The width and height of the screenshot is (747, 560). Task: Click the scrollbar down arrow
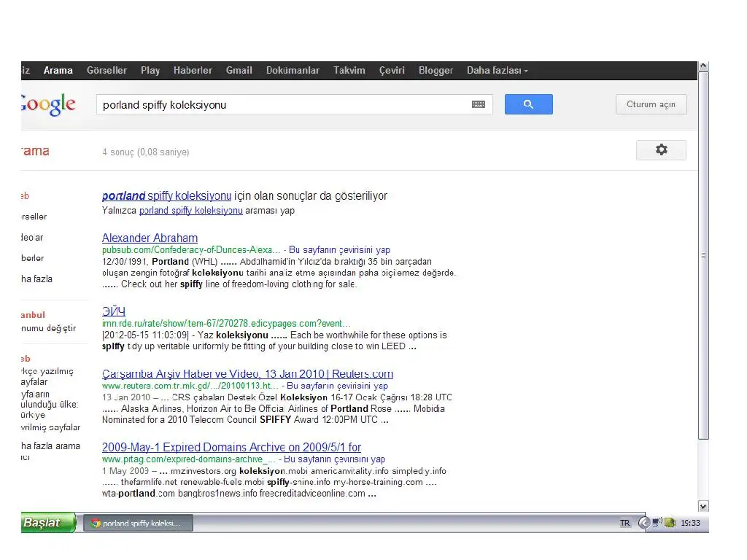point(703,506)
